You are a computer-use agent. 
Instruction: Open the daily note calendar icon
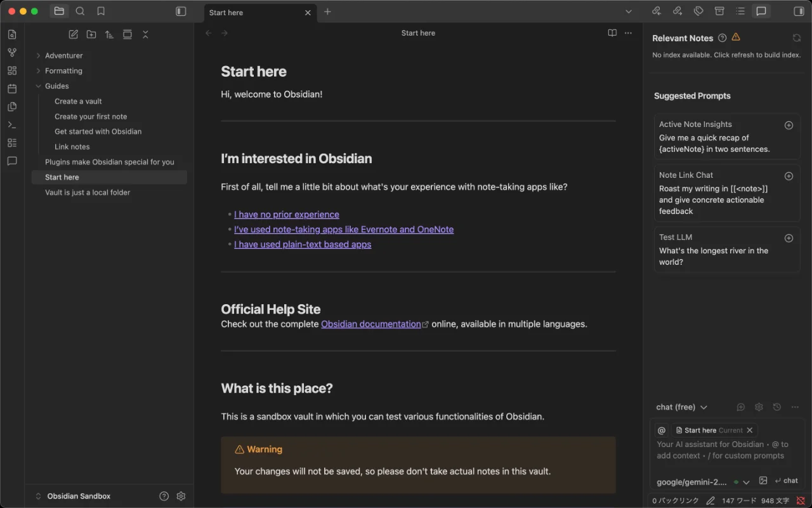[12, 89]
